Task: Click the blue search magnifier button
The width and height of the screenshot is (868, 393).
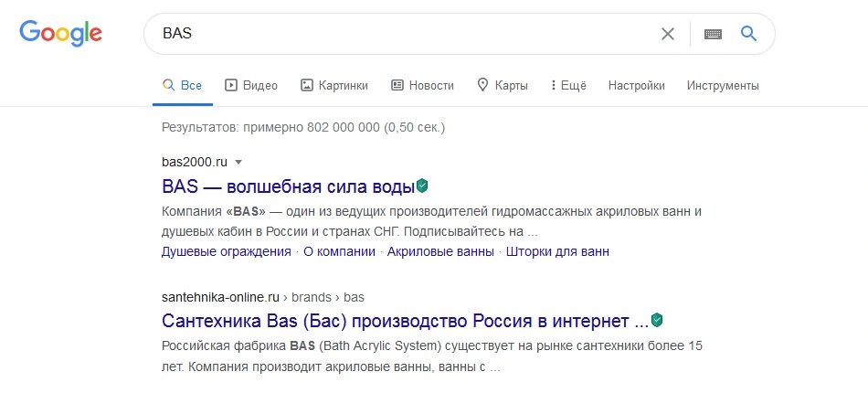Action: point(748,34)
